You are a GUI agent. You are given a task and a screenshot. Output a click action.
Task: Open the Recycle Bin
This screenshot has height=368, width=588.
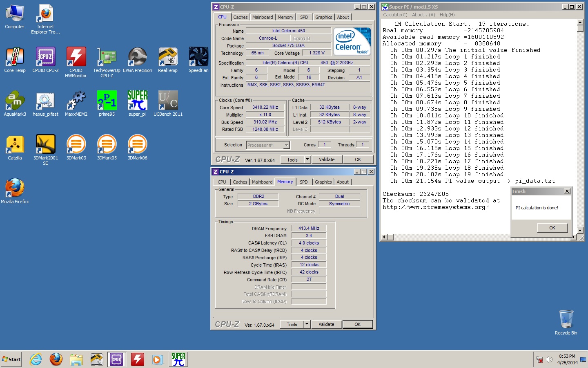click(566, 322)
